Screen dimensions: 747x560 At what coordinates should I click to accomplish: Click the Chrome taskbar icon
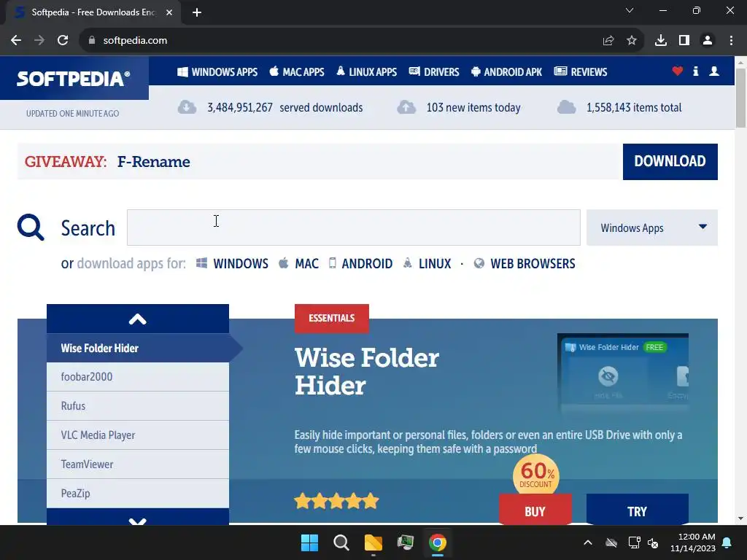click(438, 542)
